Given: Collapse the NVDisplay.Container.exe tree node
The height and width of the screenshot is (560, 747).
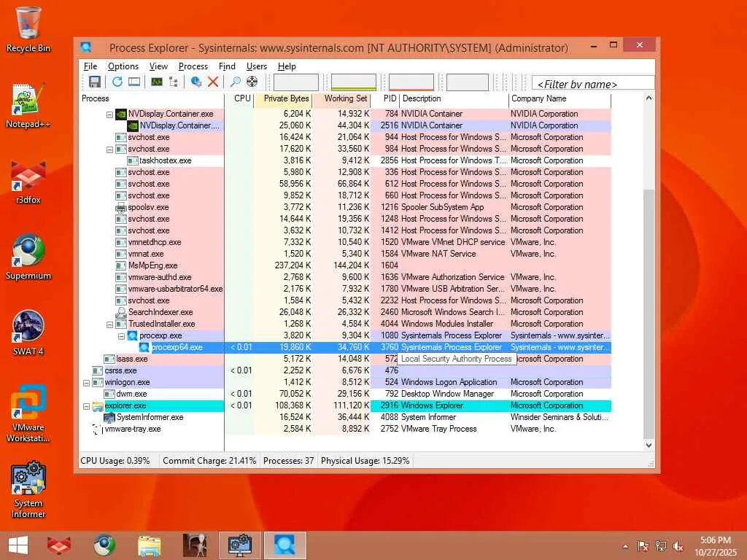Looking at the screenshot, I should click(109, 114).
